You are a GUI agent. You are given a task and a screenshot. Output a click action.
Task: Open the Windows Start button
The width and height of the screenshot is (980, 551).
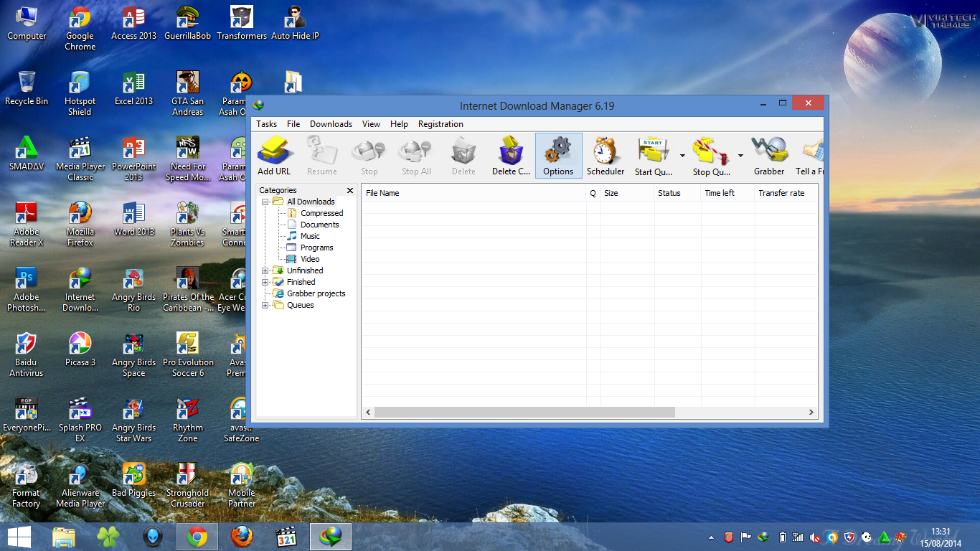tap(19, 537)
